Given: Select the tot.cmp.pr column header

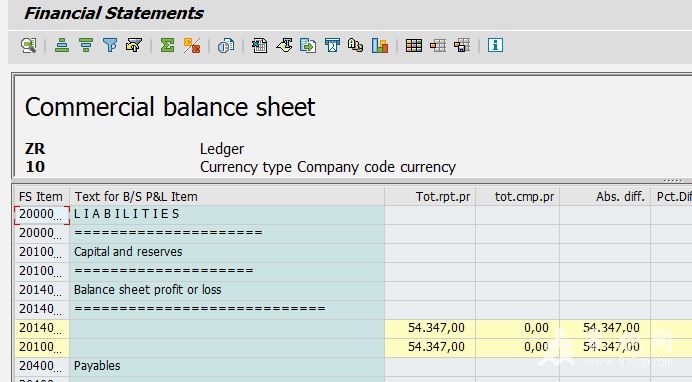Looking at the screenshot, I should [x=518, y=196].
